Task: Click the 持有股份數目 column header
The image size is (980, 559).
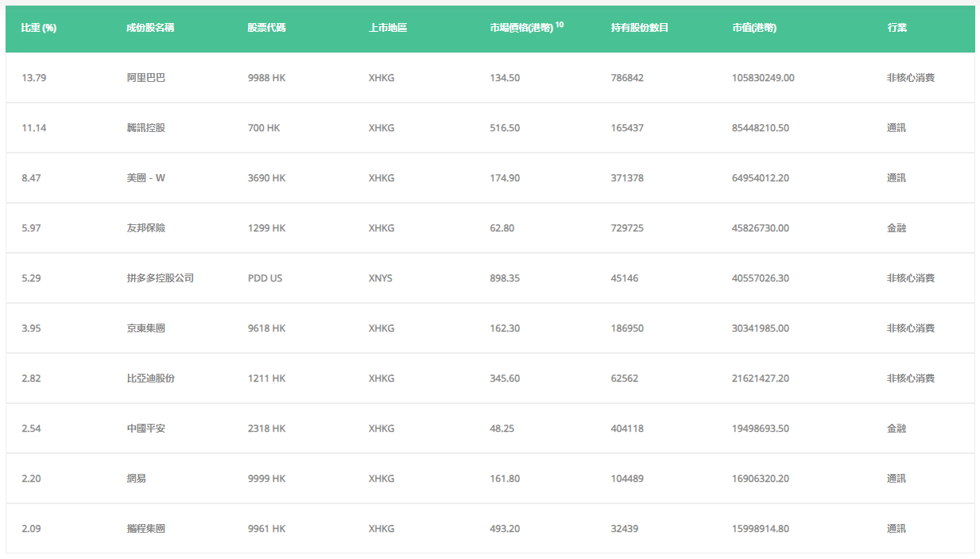Action: click(x=640, y=28)
